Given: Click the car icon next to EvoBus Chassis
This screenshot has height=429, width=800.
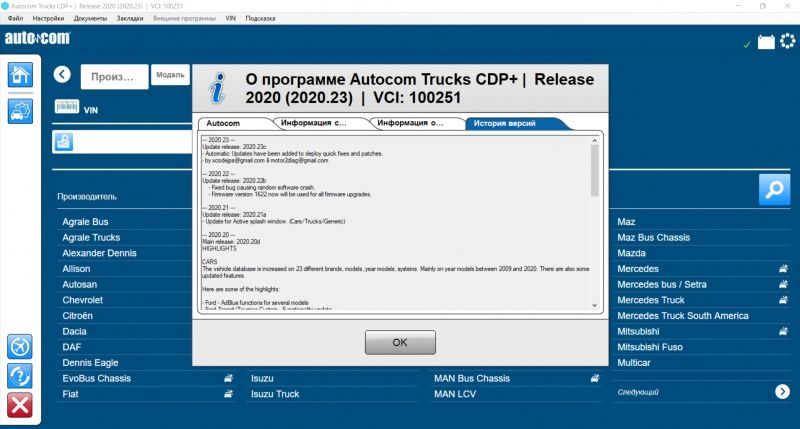Looking at the screenshot, I should 229,378.
